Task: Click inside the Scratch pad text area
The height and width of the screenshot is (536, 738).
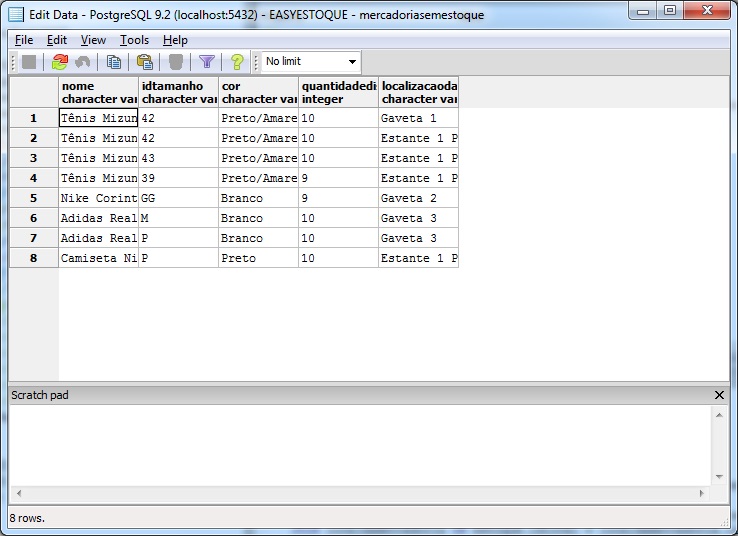Action: (x=360, y=445)
